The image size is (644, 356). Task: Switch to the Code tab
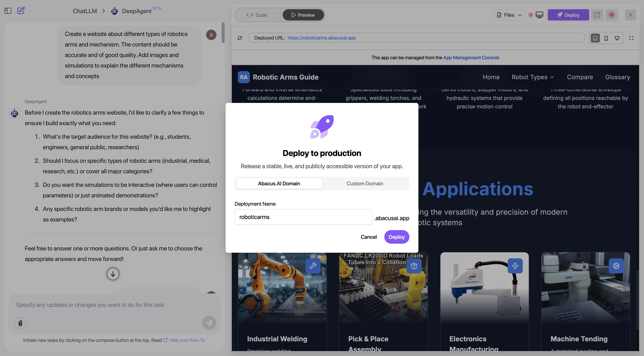(x=257, y=15)
